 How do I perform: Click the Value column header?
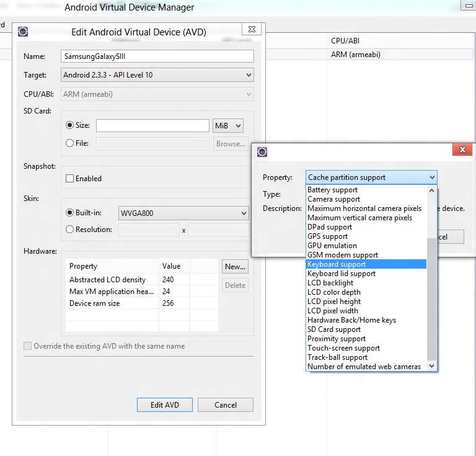pos(174,266)
